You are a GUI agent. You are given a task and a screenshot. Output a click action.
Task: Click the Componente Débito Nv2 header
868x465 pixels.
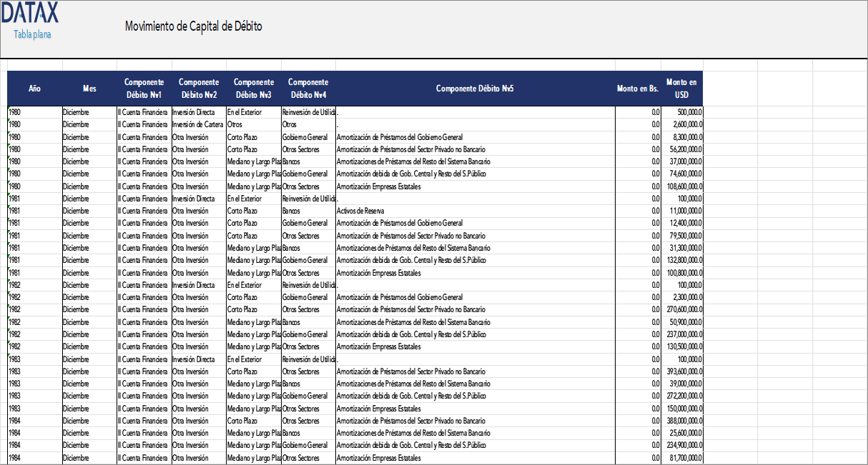point(199,89)
